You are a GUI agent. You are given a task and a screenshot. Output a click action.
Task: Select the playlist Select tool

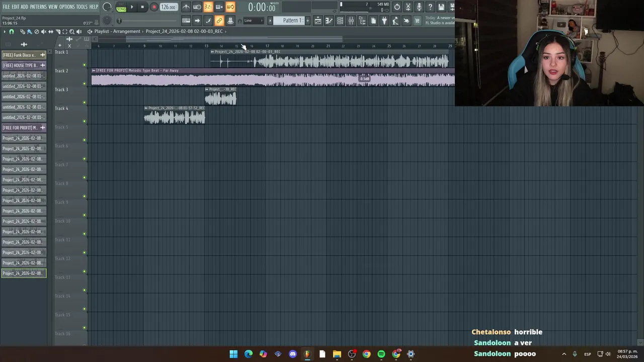point(64,32)
